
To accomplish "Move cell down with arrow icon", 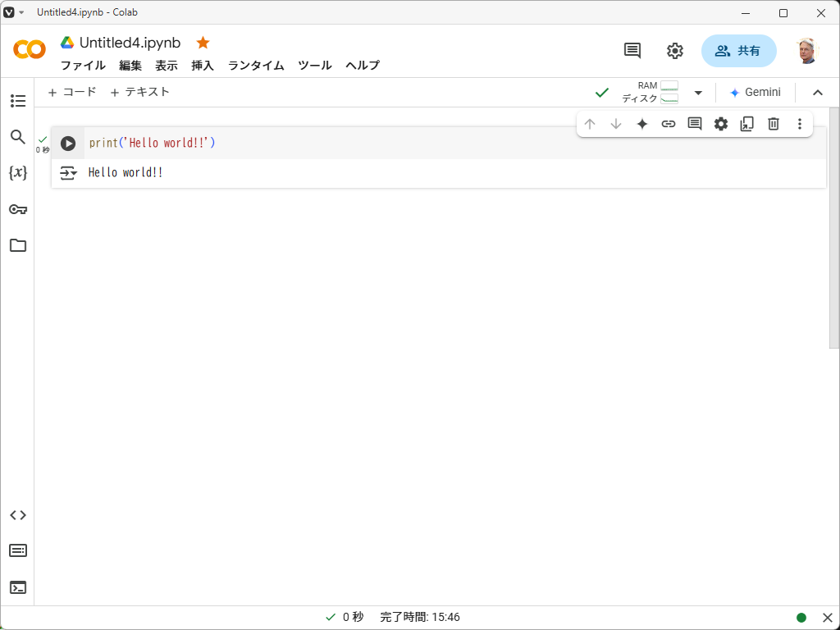I will pyautogui.click(x=616, y=125).
